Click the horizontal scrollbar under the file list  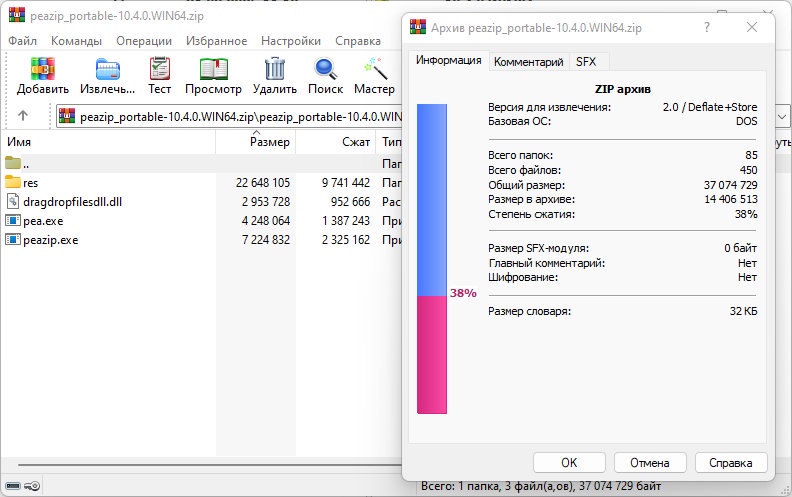[210, 465]
